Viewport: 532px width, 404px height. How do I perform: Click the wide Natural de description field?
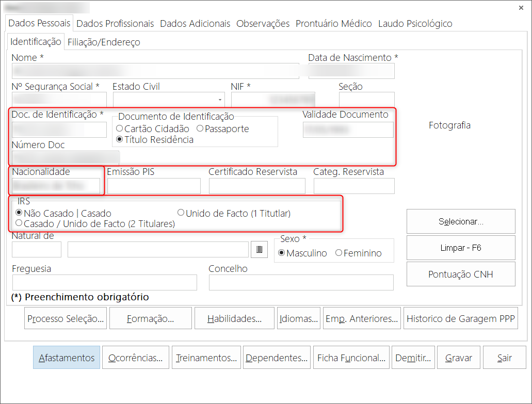click(x=158, y=249)
